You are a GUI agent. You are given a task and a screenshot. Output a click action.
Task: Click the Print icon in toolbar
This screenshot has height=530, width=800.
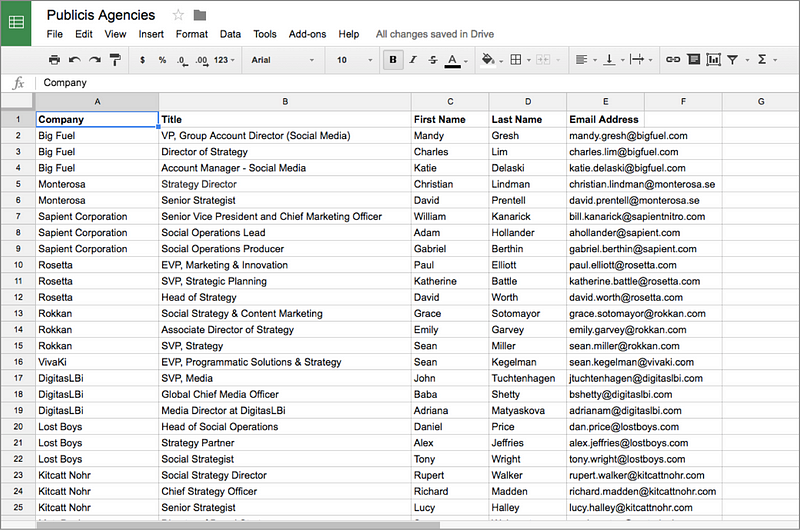click(x=54, y=60)
